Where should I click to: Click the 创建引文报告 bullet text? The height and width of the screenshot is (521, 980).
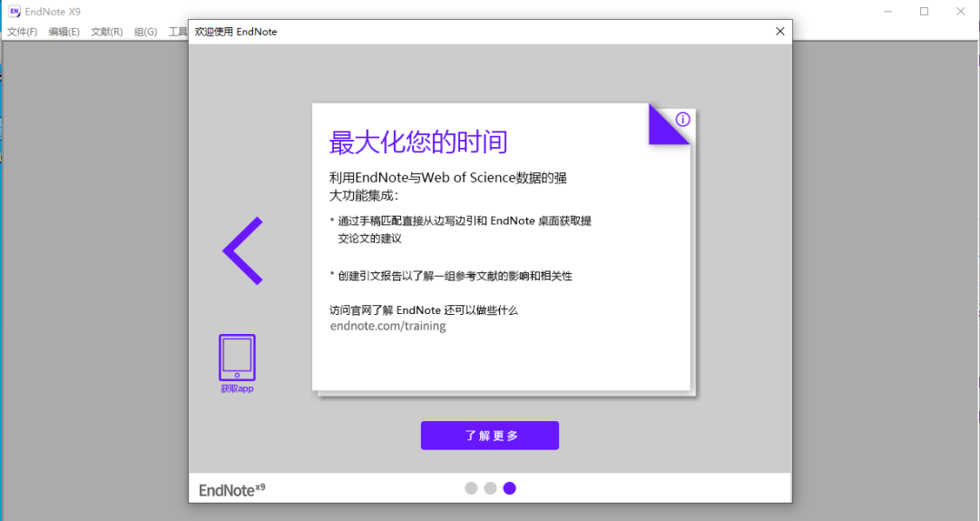pos(455,276)
